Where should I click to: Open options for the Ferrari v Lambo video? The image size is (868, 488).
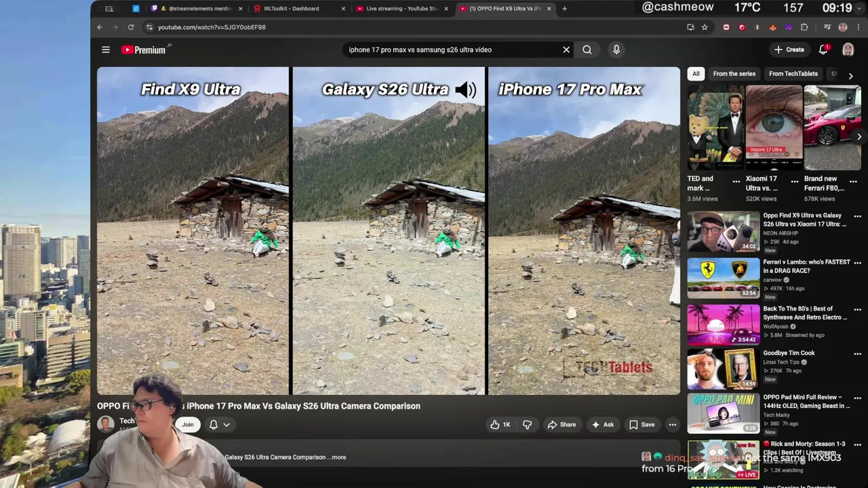[x=857, y=263]
